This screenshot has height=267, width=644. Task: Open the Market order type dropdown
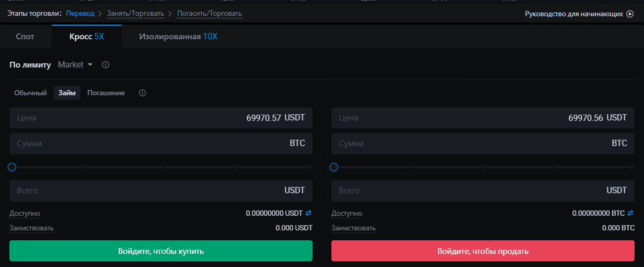click(x=75, y=65)
